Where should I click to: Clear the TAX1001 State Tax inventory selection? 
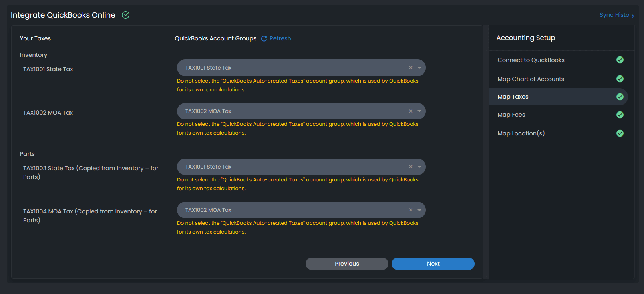pos(411,68)
